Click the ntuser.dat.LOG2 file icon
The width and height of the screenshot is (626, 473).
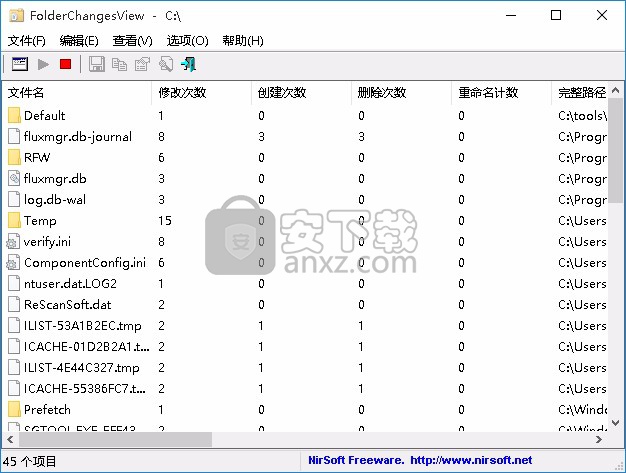point(14,283)
